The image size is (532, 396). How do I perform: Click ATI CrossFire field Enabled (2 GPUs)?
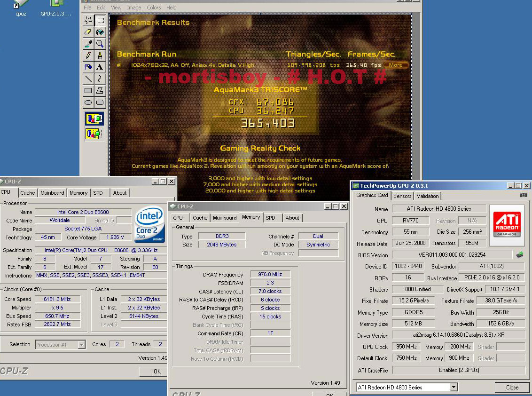(x=458, y=370)
